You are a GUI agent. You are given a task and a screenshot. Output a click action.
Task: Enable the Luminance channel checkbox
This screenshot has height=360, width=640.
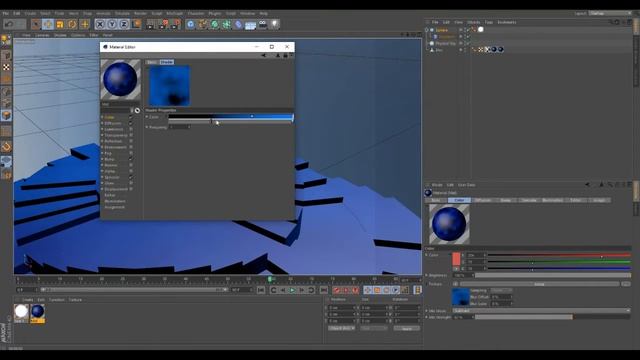pos(131,129)
